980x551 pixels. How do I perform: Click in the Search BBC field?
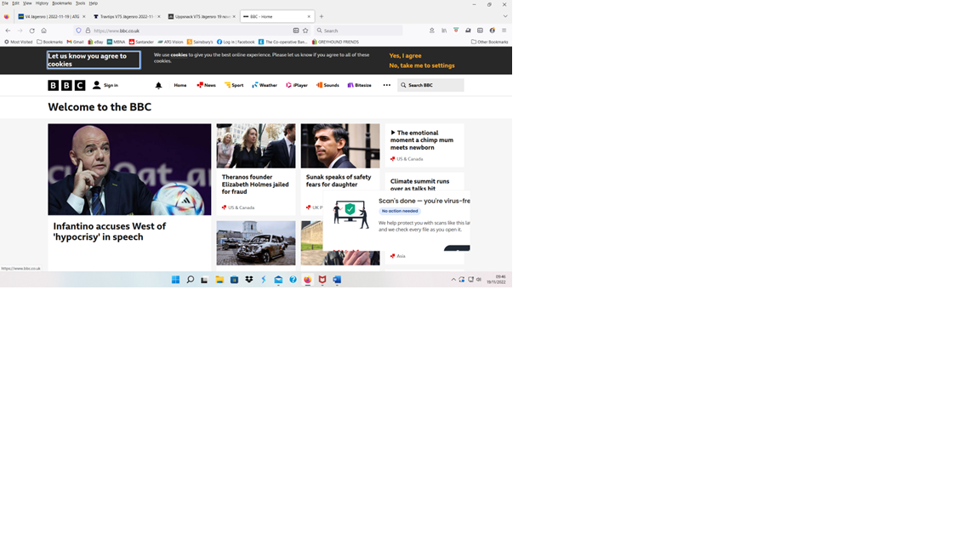point(434,85)
